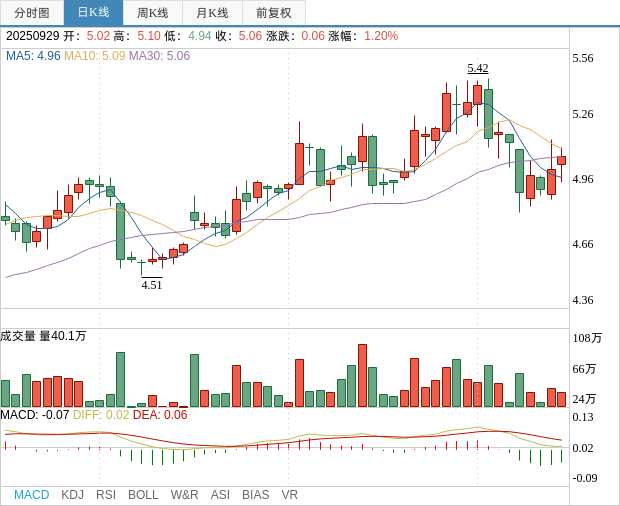This screenshot has width=620, height=506.
Task: Click the DIFF: 0.02 readout
Action: pyautogui.click(x=101, y=415)
